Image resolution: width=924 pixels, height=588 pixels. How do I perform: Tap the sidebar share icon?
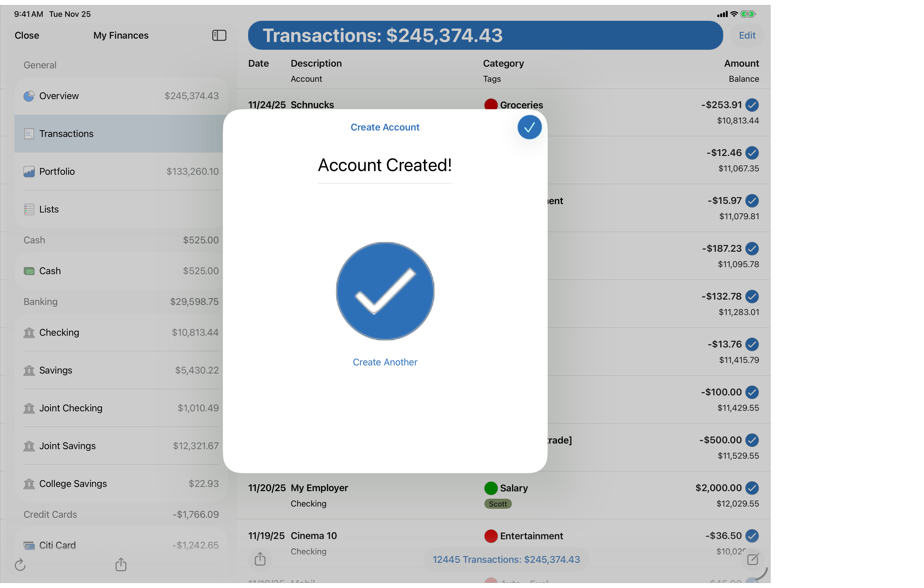pyautogui.click(x=121, y=564)
